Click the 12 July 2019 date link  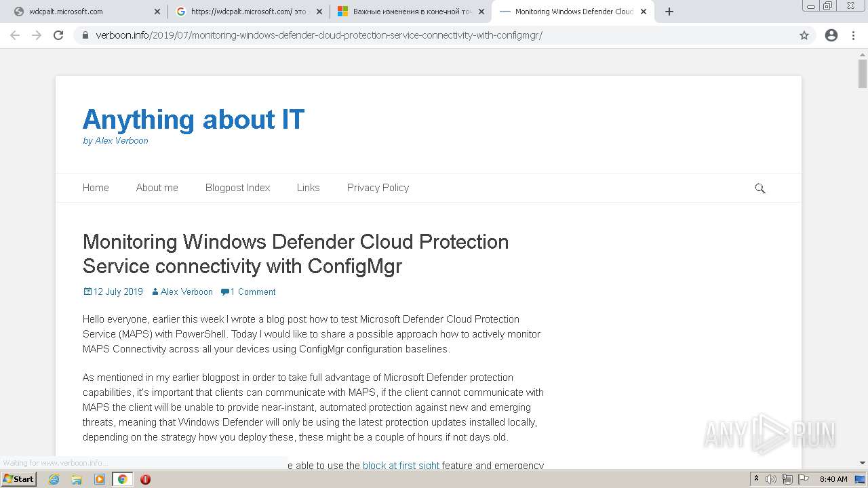click(113, 291)
